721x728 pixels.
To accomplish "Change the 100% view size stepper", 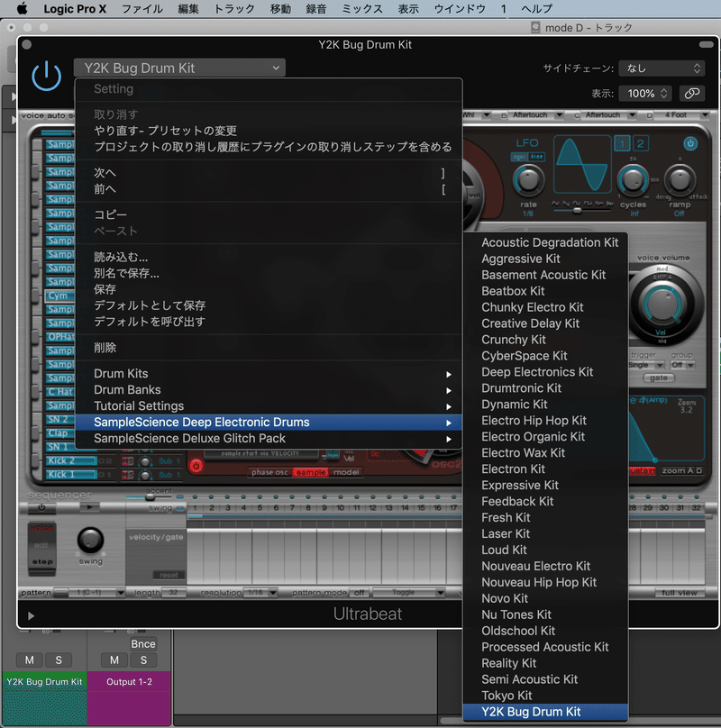I will point(647,94).
